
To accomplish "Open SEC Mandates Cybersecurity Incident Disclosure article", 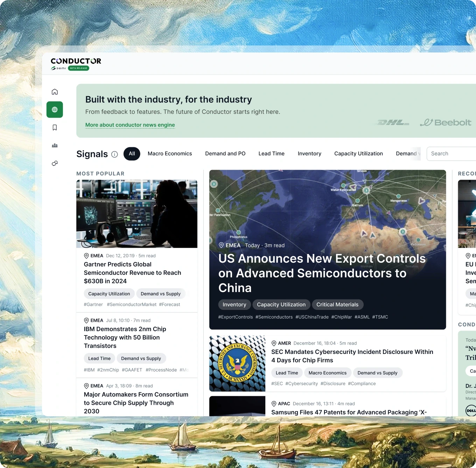I will click(352, 356).
